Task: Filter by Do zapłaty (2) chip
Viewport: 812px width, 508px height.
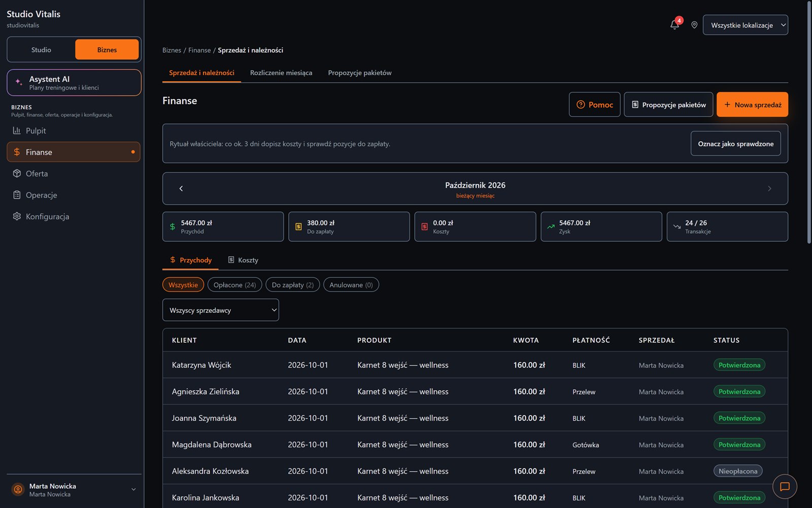Action: [293, 285]
